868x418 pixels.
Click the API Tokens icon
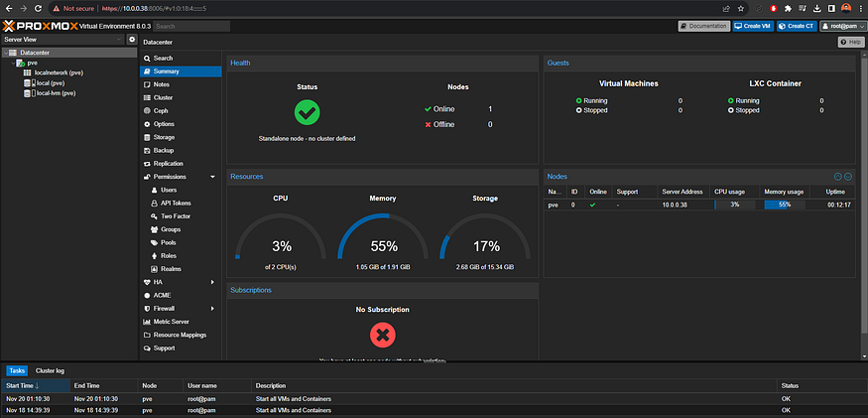(155, 203)
